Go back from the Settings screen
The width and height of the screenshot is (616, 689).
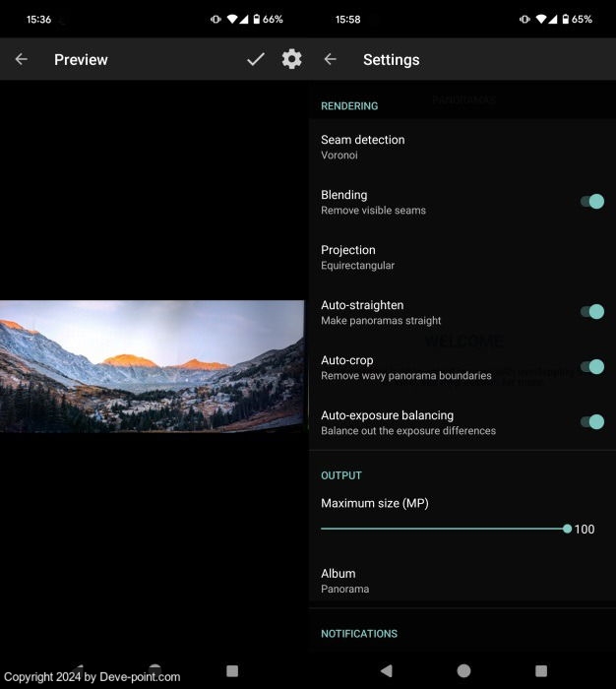point(331,60)
